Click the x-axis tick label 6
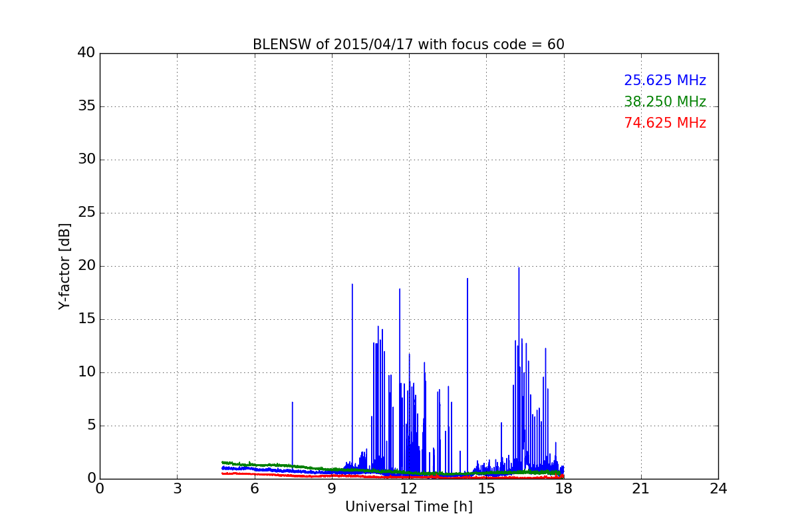798x532 pixels. tap(254, 489)
